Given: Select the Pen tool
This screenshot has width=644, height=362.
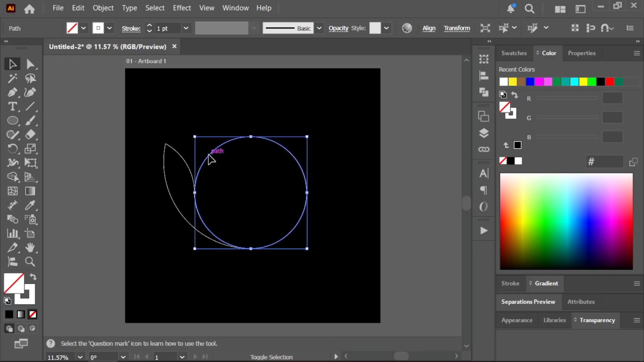Looking at the screenshot, I should click(x=12, y=93).
